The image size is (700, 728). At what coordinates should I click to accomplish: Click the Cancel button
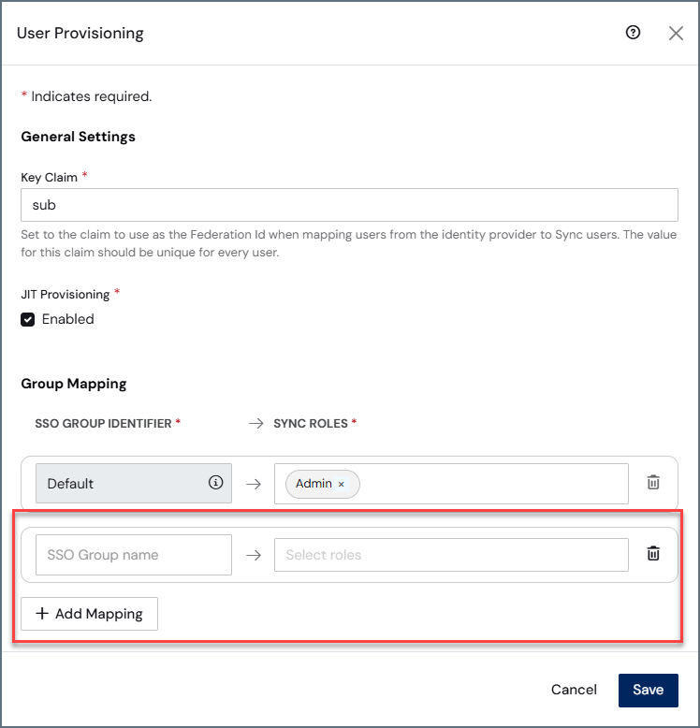pyautogui.click(x=574, y=690)
